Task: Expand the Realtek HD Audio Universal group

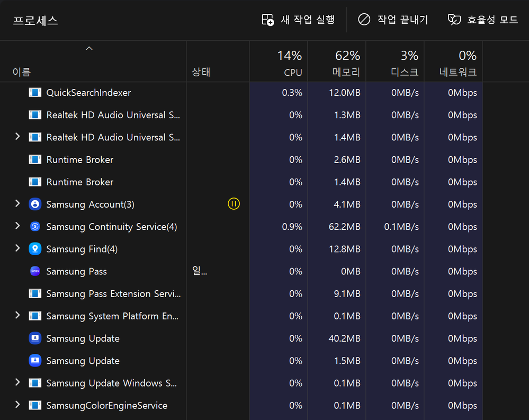Action: (17, 137)
